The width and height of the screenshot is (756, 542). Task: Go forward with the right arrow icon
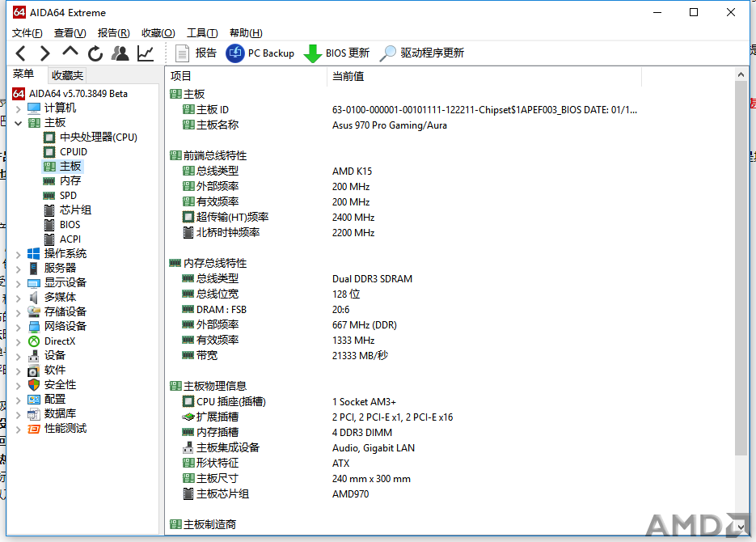click(x=44, y=53)
